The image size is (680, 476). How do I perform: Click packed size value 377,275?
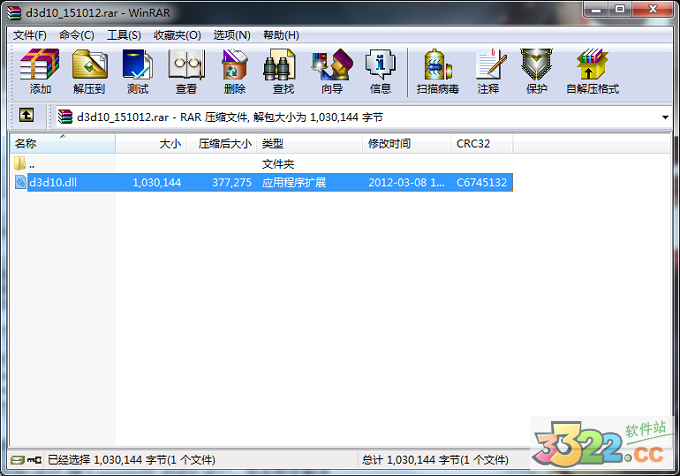click(232, 183)
